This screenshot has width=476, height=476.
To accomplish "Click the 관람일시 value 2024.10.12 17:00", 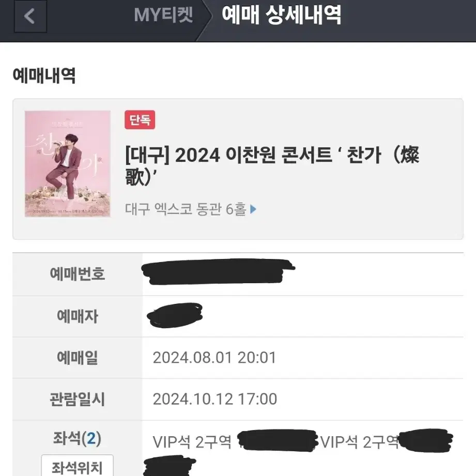I will pyautogui.click(x=214, y=399).
